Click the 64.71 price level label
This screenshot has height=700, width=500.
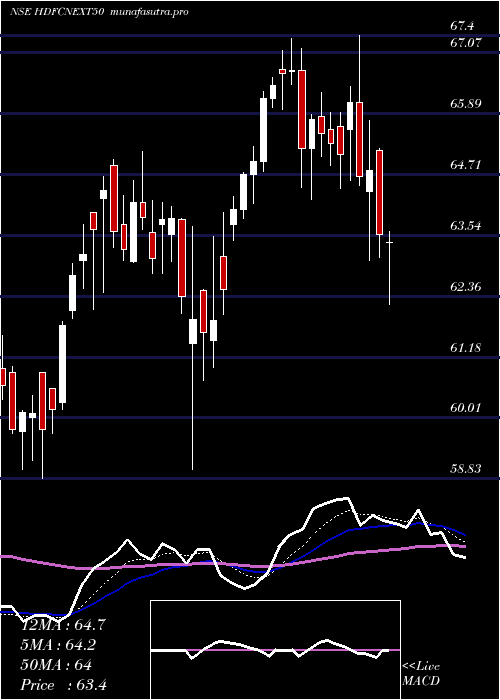pyautogui.click(x=467, y=165)
